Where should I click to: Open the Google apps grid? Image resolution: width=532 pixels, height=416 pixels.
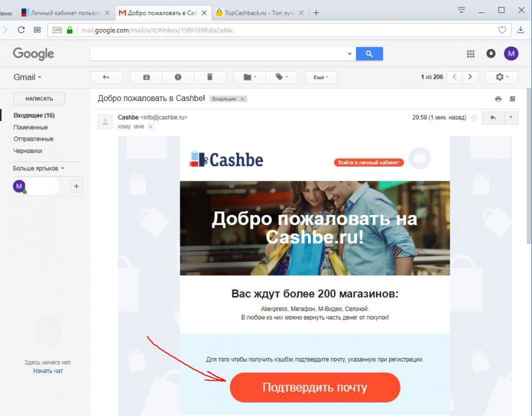[x=471, y=54]
